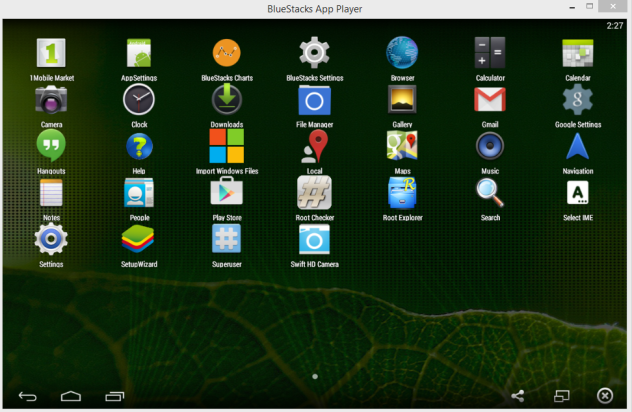The image size is (632, 412).
Task: Launch Google Settings app
Action: coord(578,100)
